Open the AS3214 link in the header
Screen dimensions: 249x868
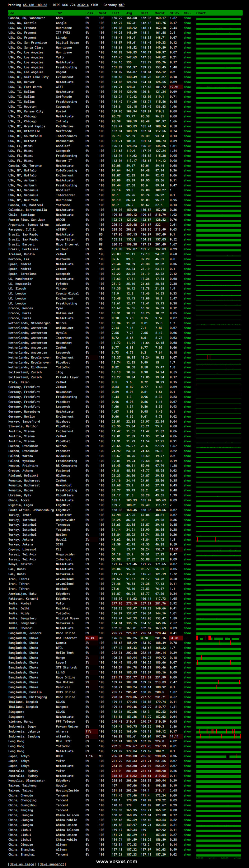pos(83,5)
